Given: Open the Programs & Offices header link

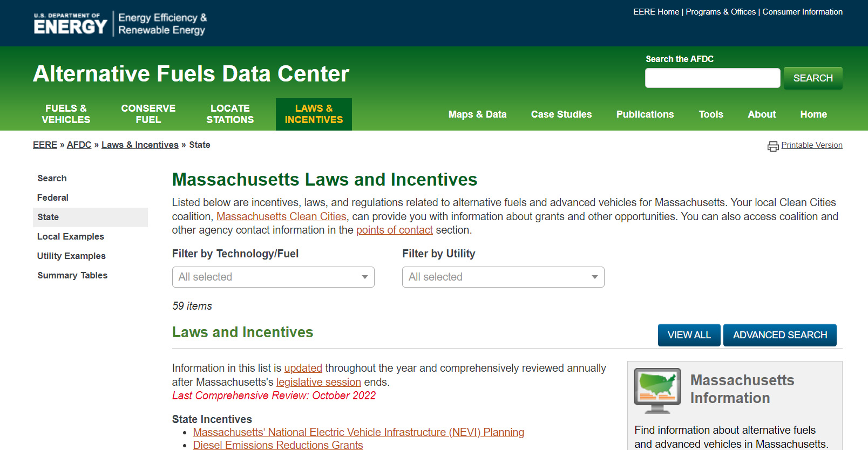Looking at the screenshot, I should [721, 12].
